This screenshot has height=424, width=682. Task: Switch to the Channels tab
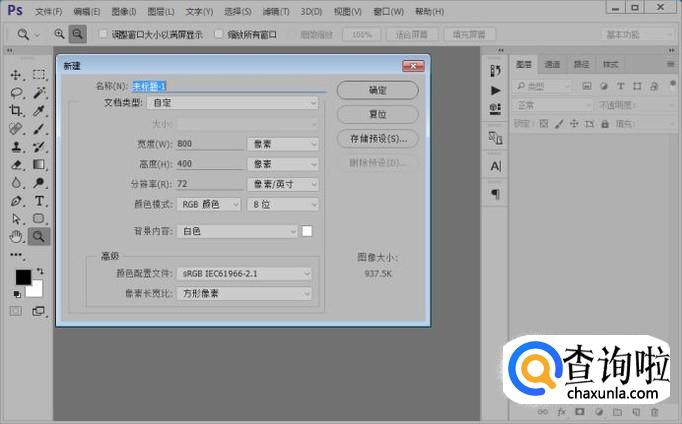pyautogui.click(x=552, y=64)
